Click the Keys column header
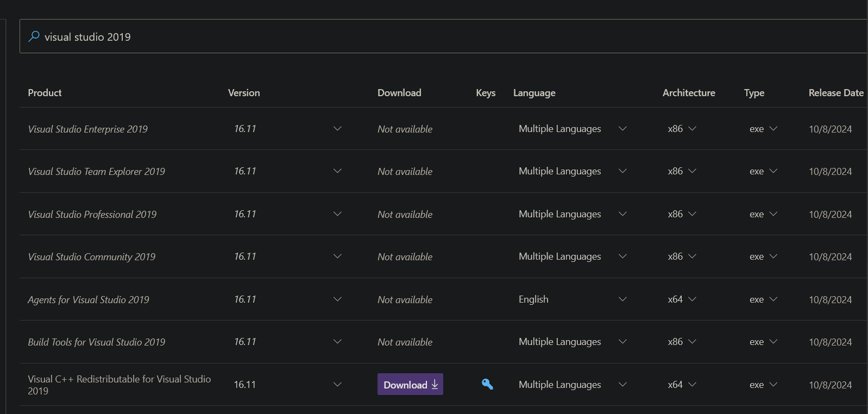Viewport: 868px width, 414px height. [486, 93]
